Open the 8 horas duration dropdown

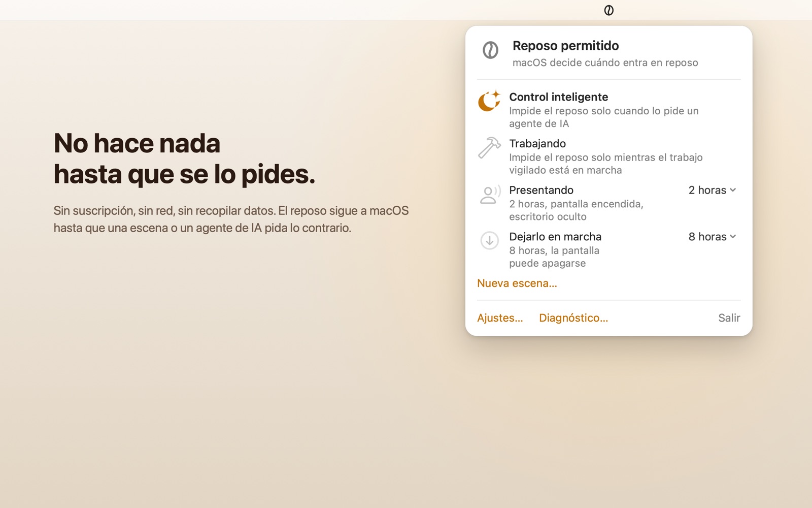tap(712, 237)
